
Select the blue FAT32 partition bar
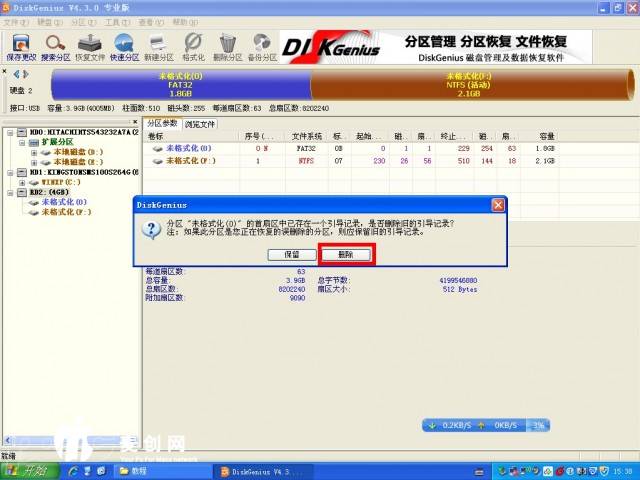pyautogui.click(x=180, y=83)
